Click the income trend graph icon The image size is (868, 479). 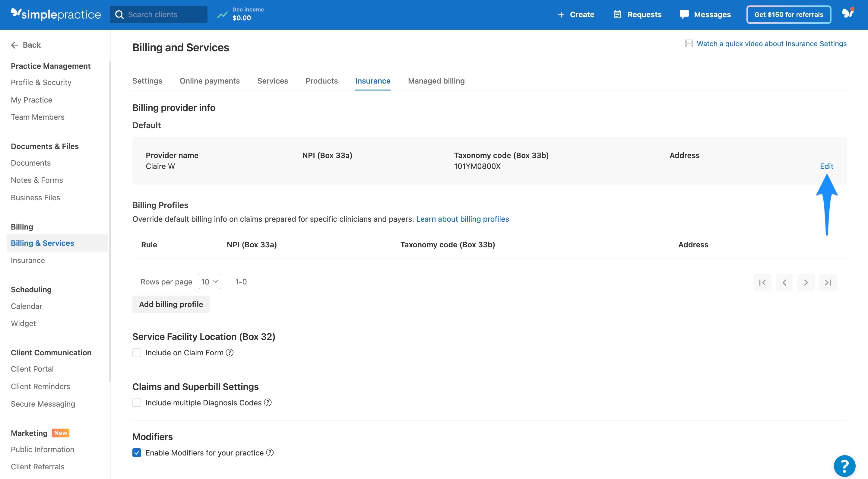222,14
